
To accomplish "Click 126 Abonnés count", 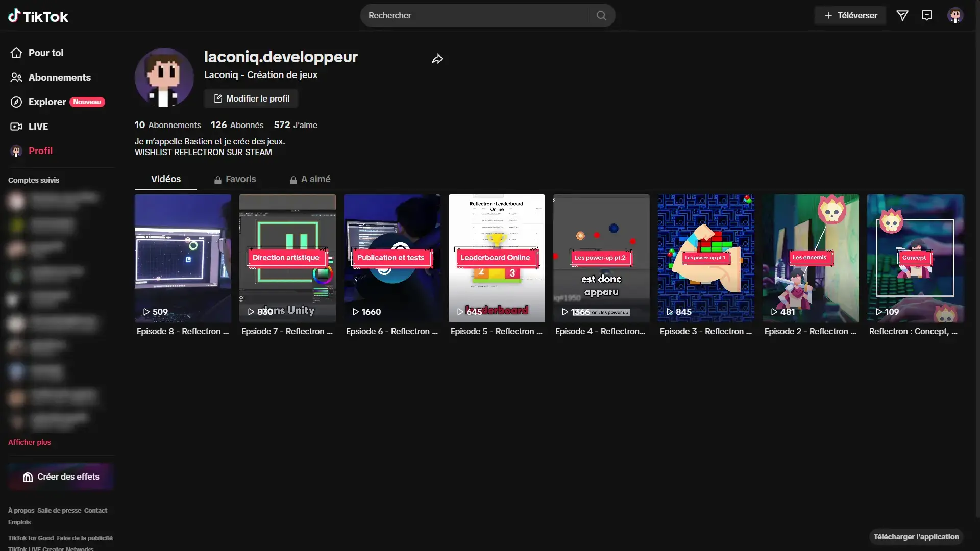I will coord(237,125).
